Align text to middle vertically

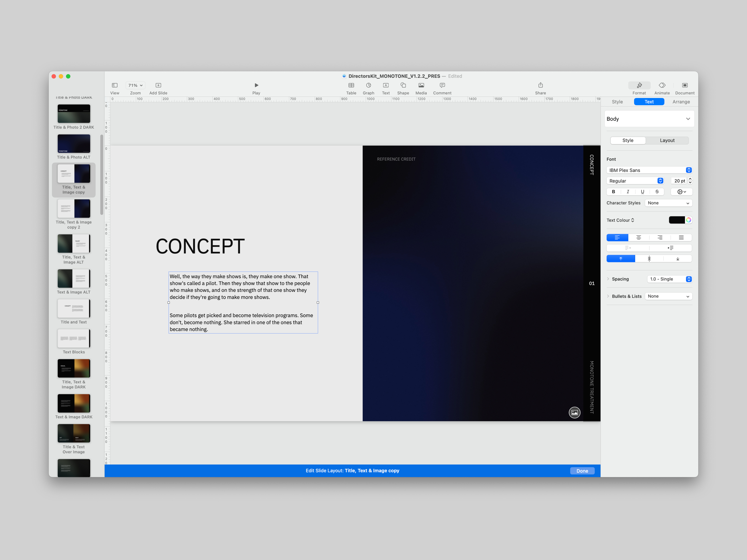click(649, 259)
